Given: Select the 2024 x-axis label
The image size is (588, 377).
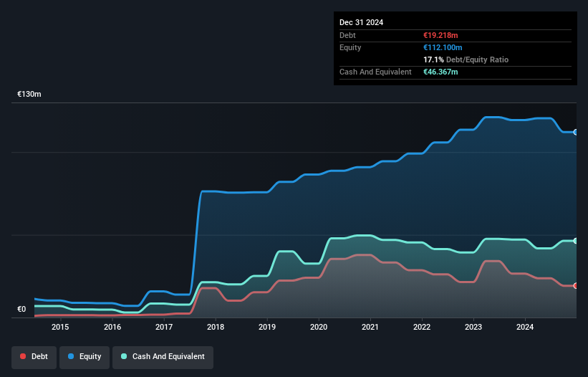Looking at the screenshot, I should (x=525, y=327).
